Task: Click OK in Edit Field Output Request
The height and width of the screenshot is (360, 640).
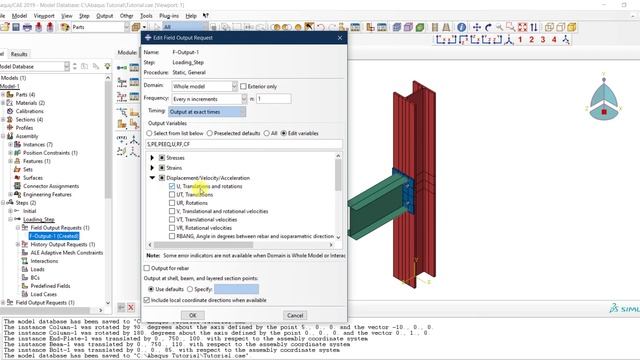Action: [x=193, y=315]
